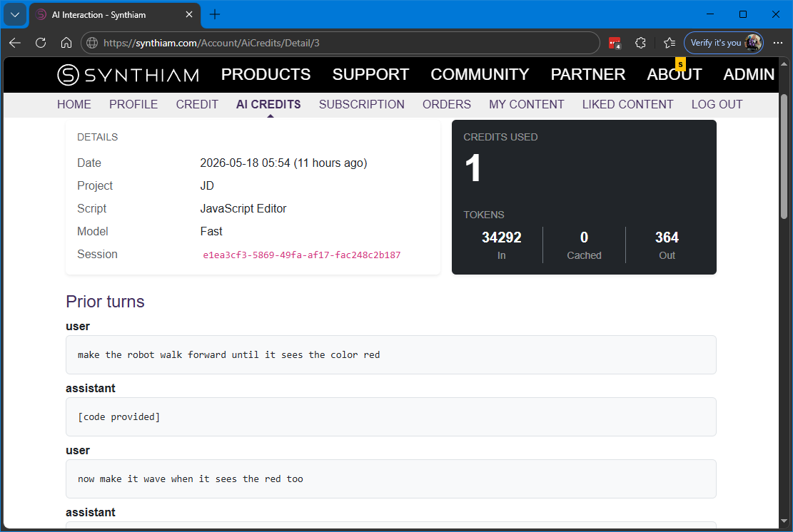Click the message about walking until red
Screen dimensions: 793x532
click(x=390, y=354)
